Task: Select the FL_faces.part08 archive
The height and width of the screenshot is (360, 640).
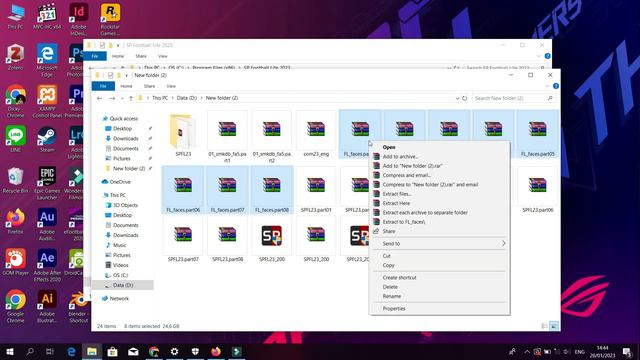Action: (271, 190)
